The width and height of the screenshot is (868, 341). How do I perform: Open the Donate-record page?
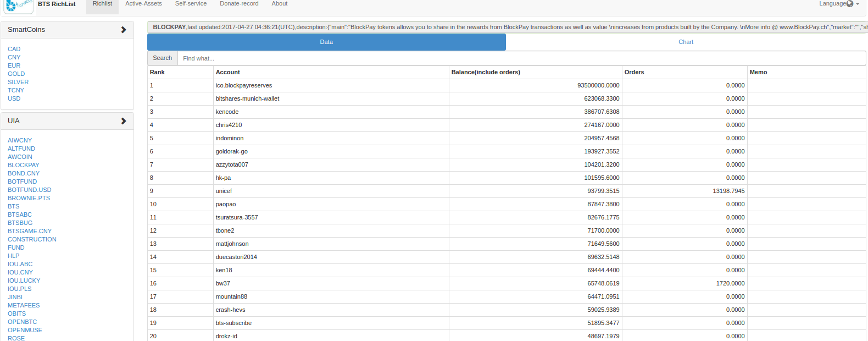(x=239, y=4)
